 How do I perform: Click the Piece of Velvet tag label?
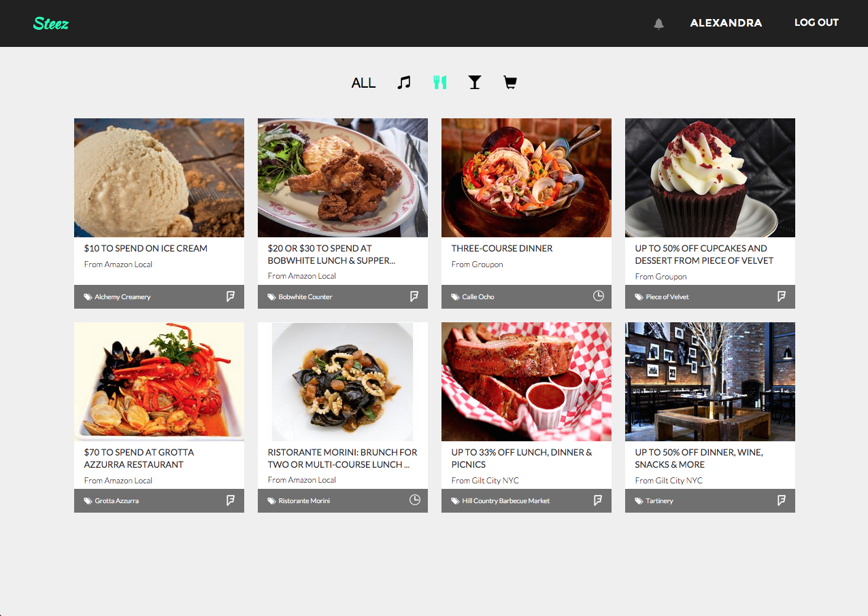(667, 297)
